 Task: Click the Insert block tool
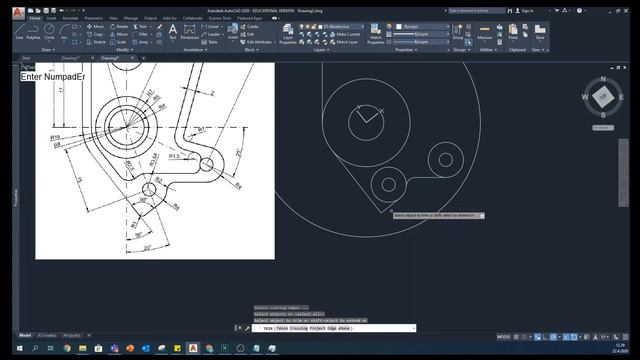click(233, 31)
